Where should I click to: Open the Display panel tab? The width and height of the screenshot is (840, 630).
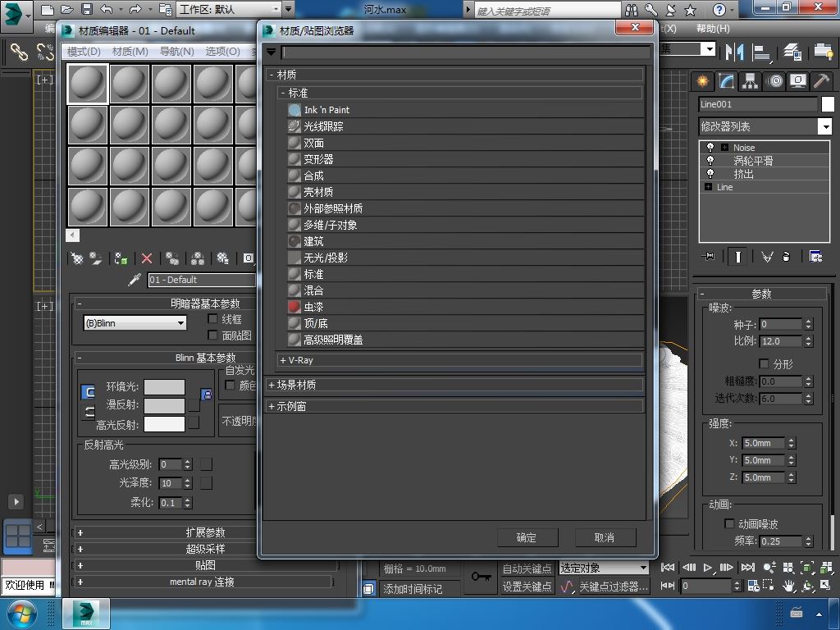798,81
